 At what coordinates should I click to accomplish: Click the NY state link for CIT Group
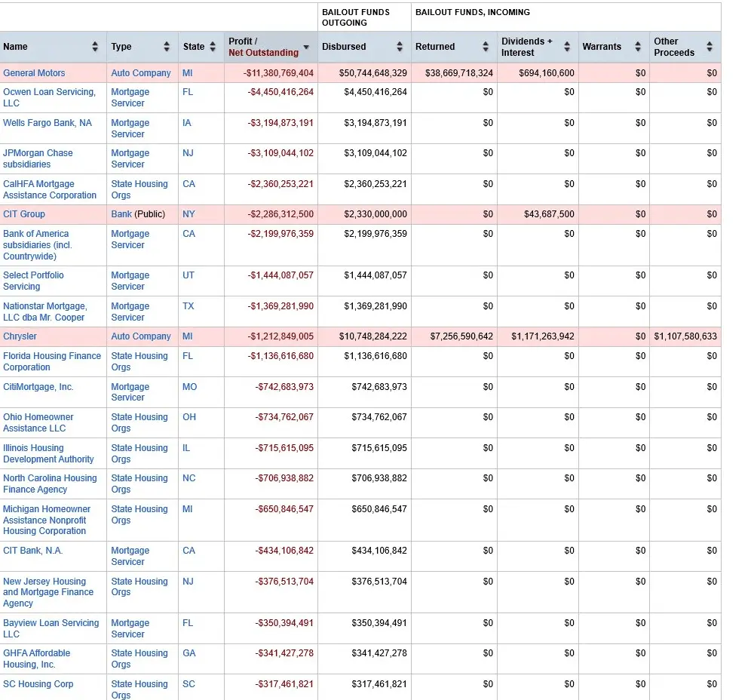188,214
